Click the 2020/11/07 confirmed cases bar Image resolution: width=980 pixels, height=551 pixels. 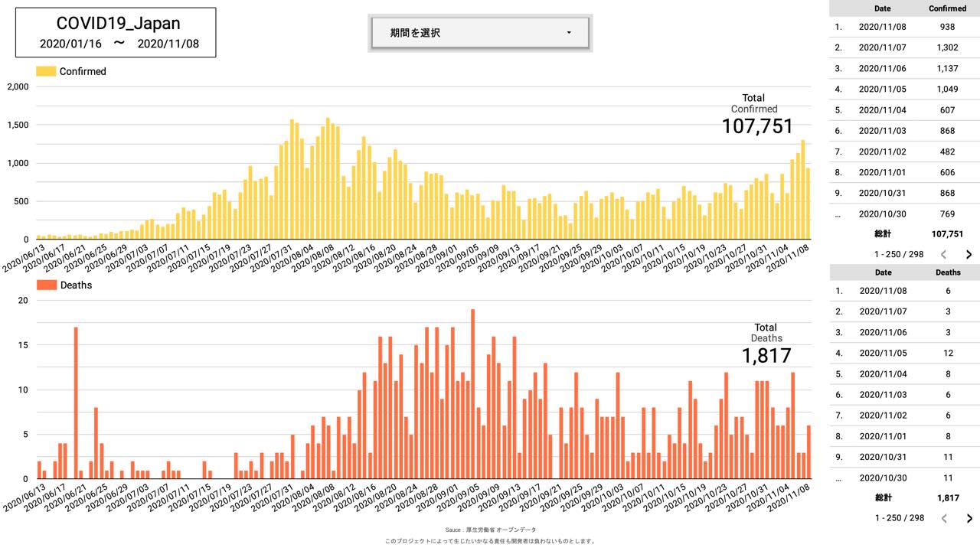pyautogui.click(x=803, y=190)
